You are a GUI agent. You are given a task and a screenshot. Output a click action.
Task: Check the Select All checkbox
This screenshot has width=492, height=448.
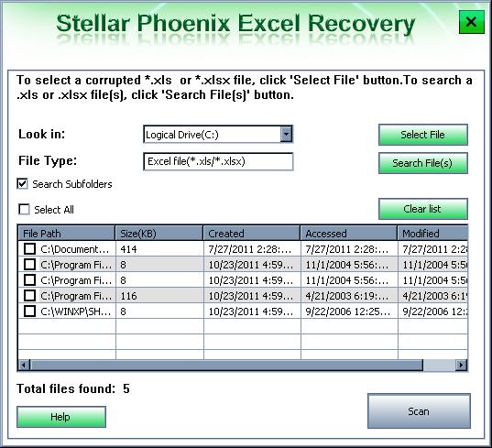click(x=24, y=209)
